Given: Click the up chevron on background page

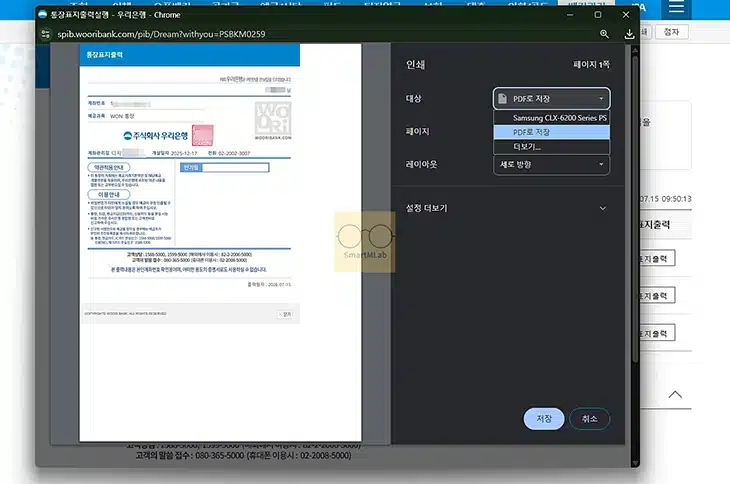Looking at the screenshot, I should [675, 395].
